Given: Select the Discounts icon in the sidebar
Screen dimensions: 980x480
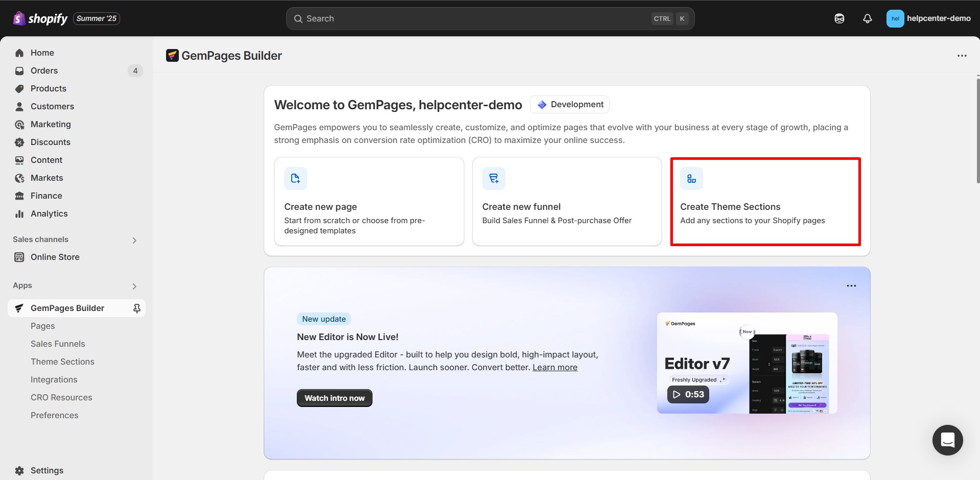Looking at the screenshot, I should pyautogui.click(x=19, y=142).
